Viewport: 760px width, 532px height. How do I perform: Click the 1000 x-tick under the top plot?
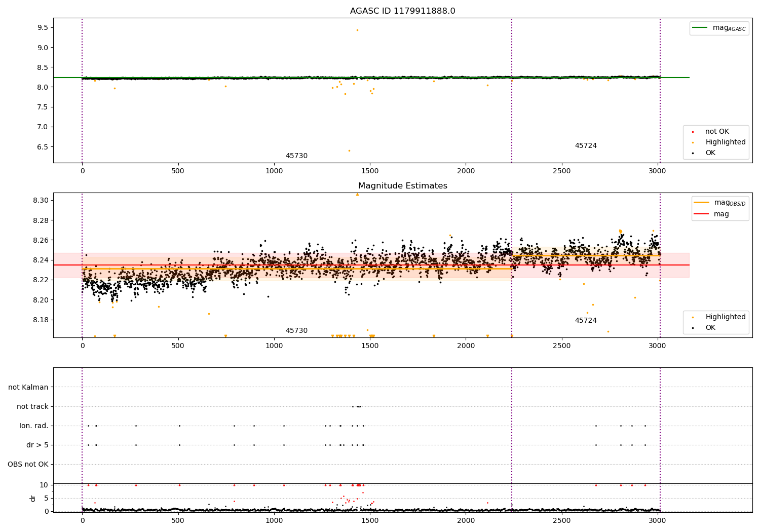pyautogui.click(x=274, y=171)
